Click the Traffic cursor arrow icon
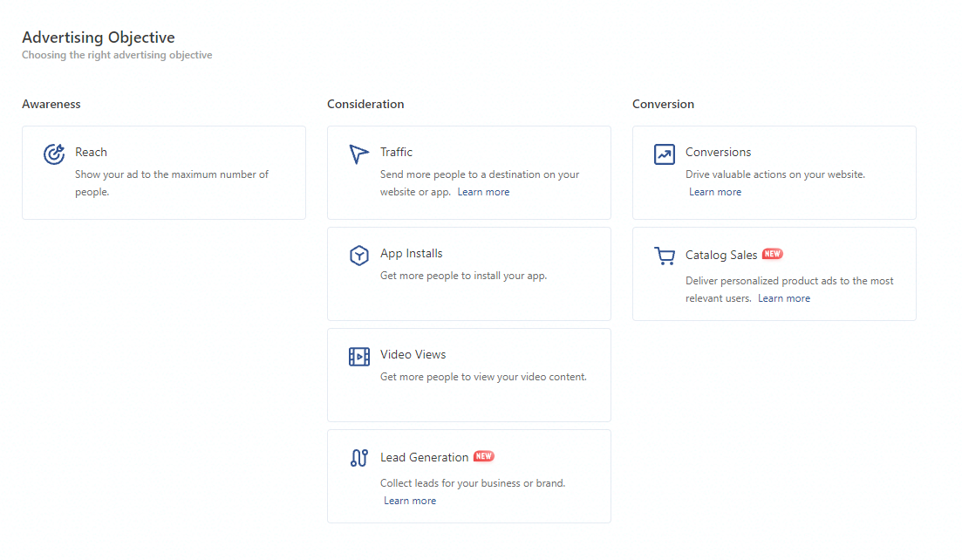 tap(359, 154)
